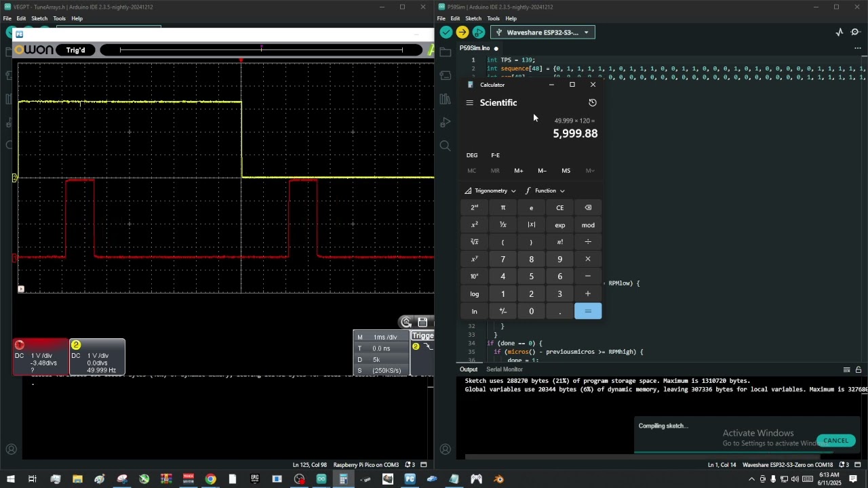
Task: Click the clear output lines icon
Action: click(846, 369)
